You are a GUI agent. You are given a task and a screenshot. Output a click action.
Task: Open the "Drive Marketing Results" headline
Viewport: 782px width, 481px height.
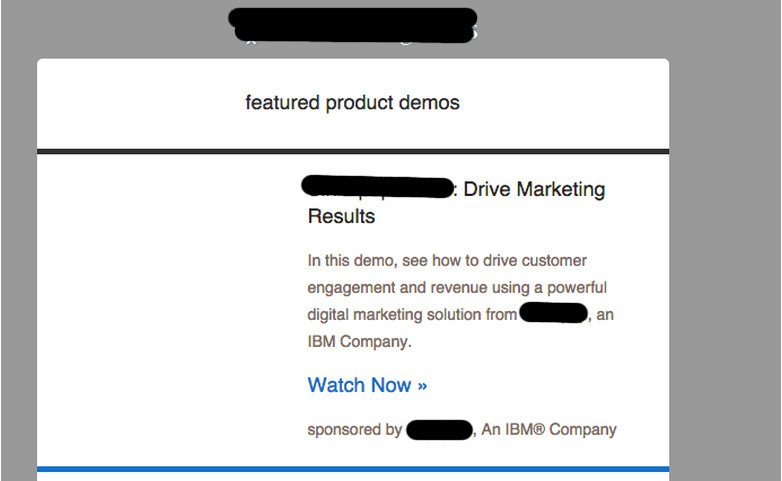[456, 203]
